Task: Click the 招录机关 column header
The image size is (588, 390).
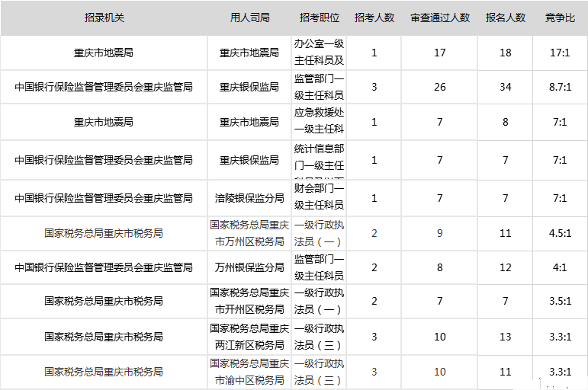Action: coord(104,18)
